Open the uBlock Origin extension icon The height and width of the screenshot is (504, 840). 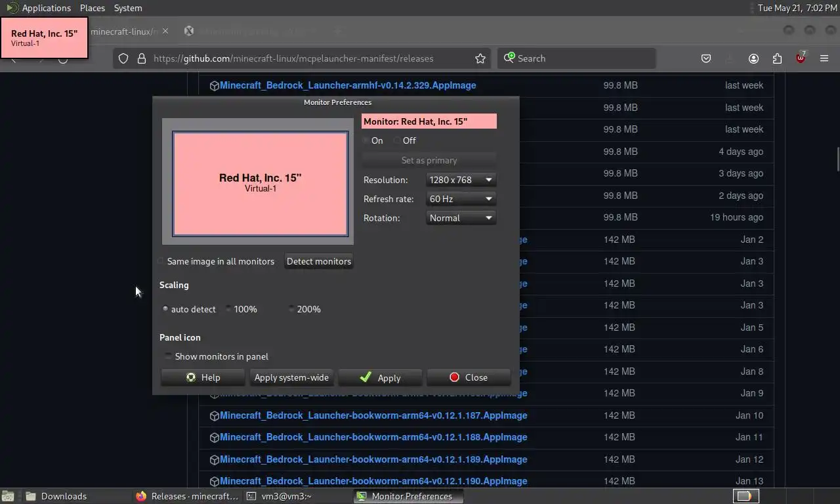801,58
